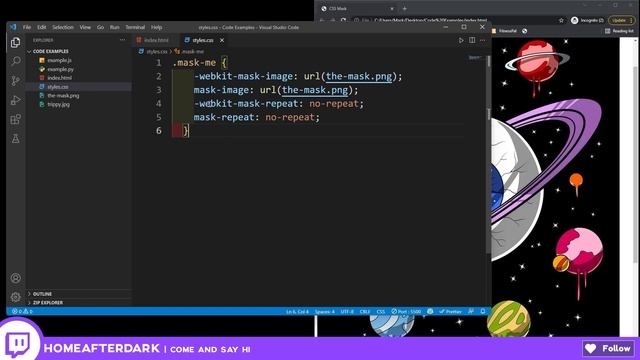Click the .mask-me breadcrumb
640x360 pixels.
click(189, 52)
